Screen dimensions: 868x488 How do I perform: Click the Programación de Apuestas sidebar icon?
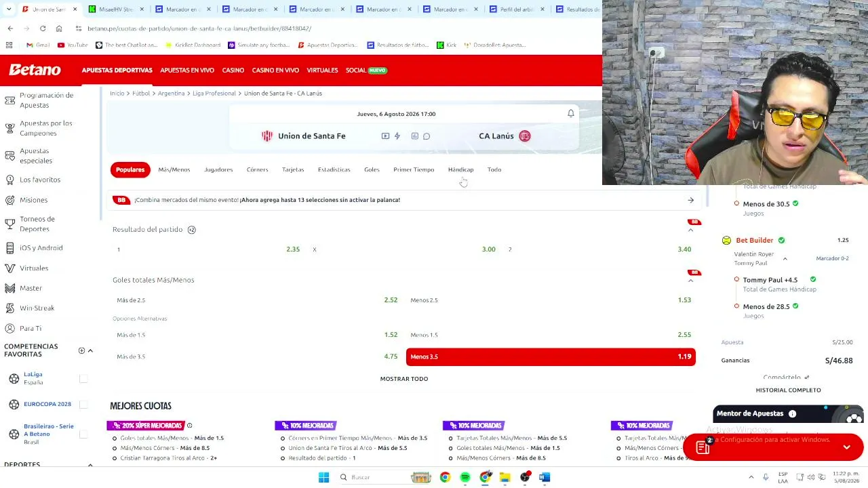tap(10, 100)
